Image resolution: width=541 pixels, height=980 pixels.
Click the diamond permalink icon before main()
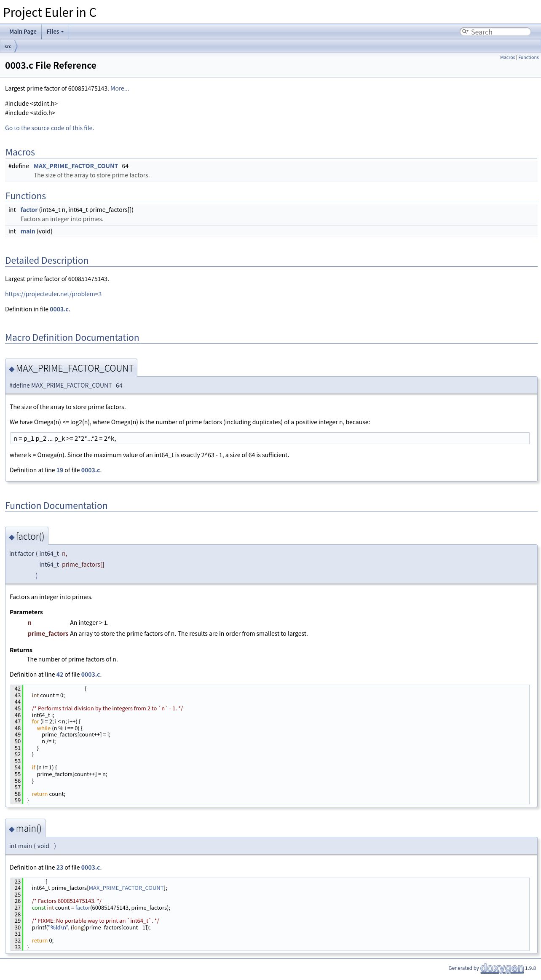12,829
